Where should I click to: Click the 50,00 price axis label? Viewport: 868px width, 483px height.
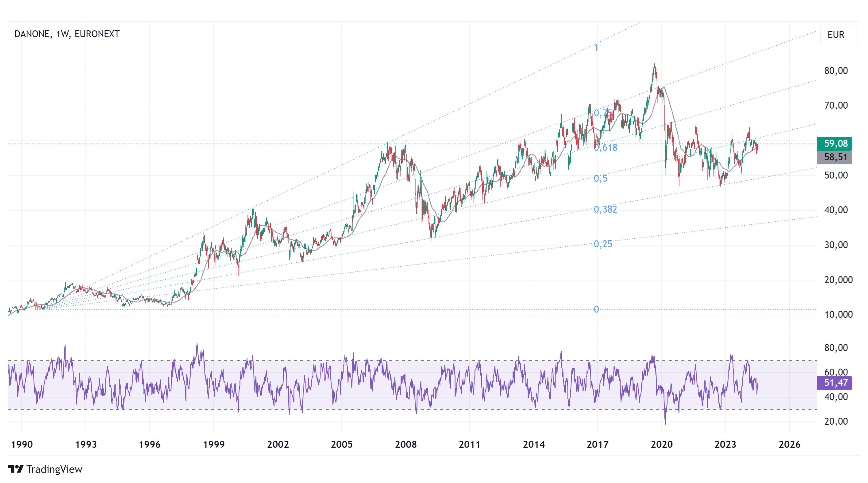coord(836,176)
